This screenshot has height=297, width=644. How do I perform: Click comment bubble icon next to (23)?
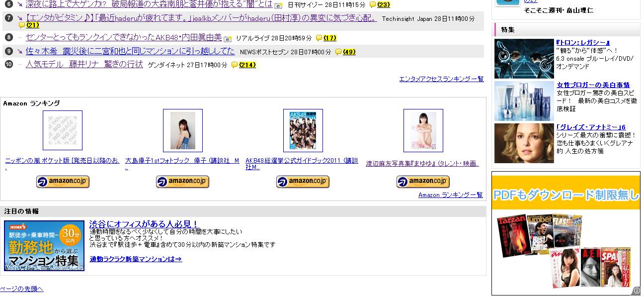(373, 5)
